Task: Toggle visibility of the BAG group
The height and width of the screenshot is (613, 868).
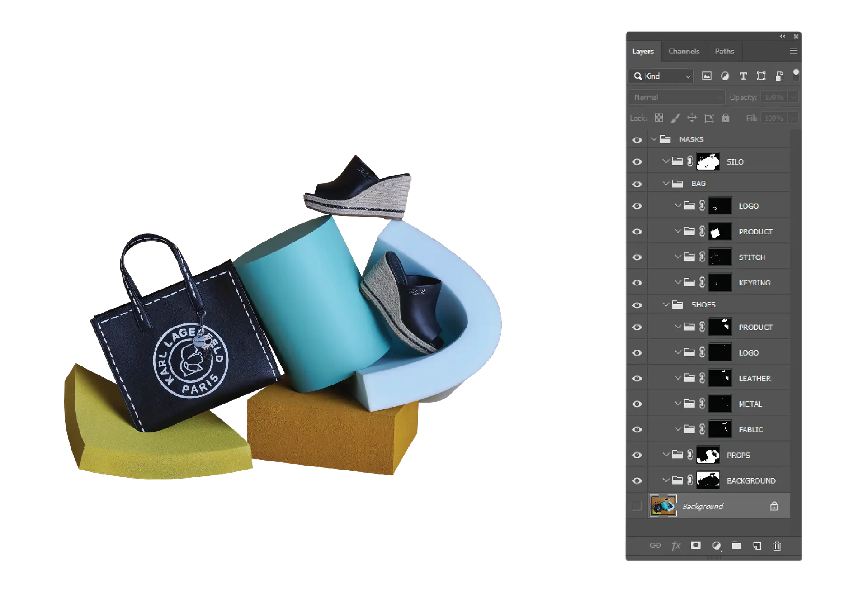Action: coord(637,184)
